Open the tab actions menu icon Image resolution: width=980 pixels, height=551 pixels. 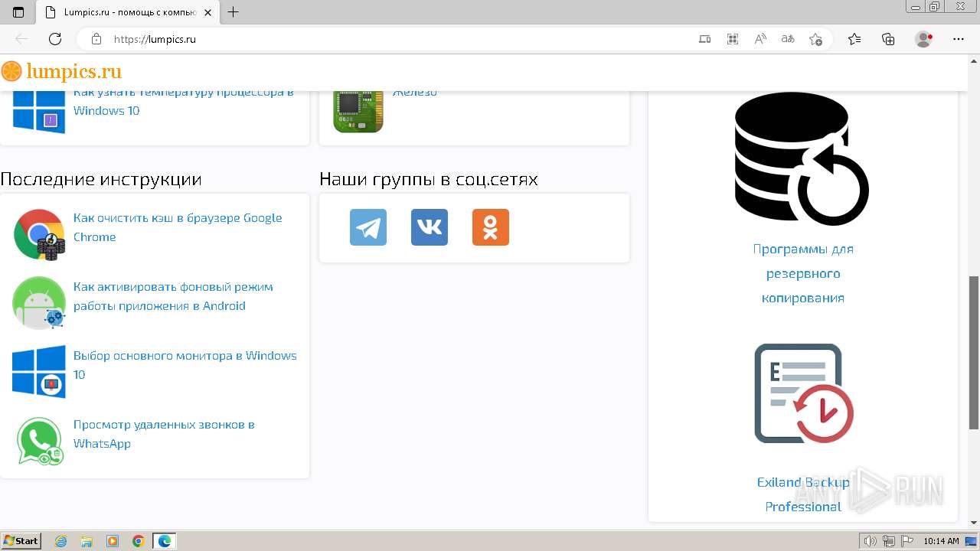click(18, 12)
